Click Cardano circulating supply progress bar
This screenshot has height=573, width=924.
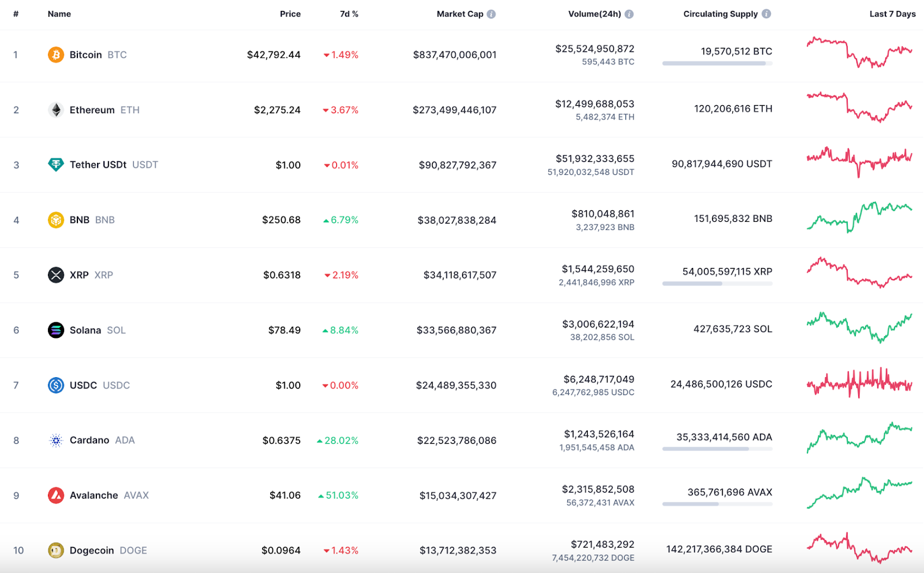(x=717, y=449)
